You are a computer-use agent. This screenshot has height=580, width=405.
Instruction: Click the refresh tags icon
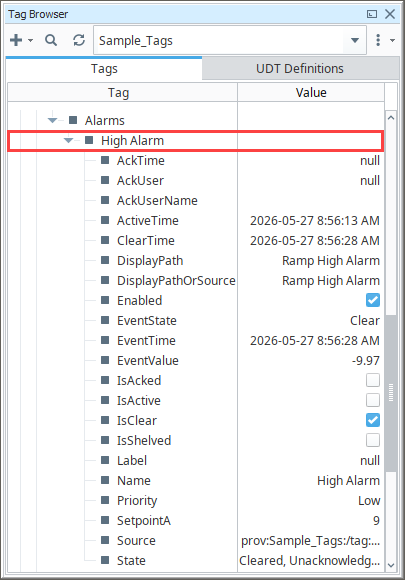click(79, 40)
